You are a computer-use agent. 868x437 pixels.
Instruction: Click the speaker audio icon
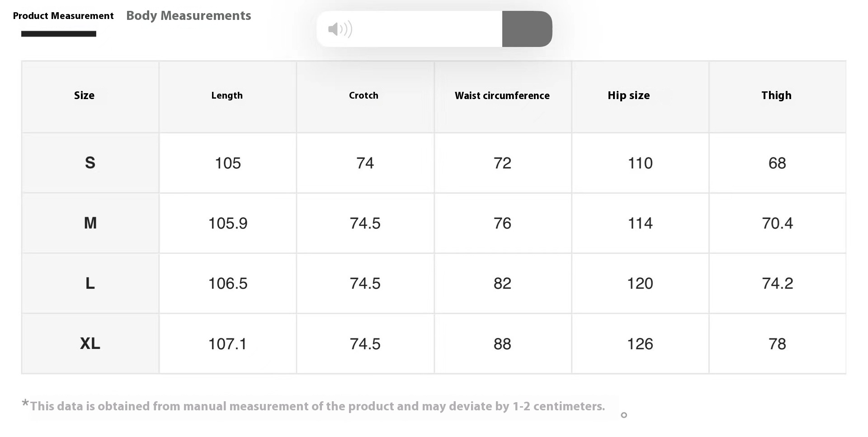(340, 29)
